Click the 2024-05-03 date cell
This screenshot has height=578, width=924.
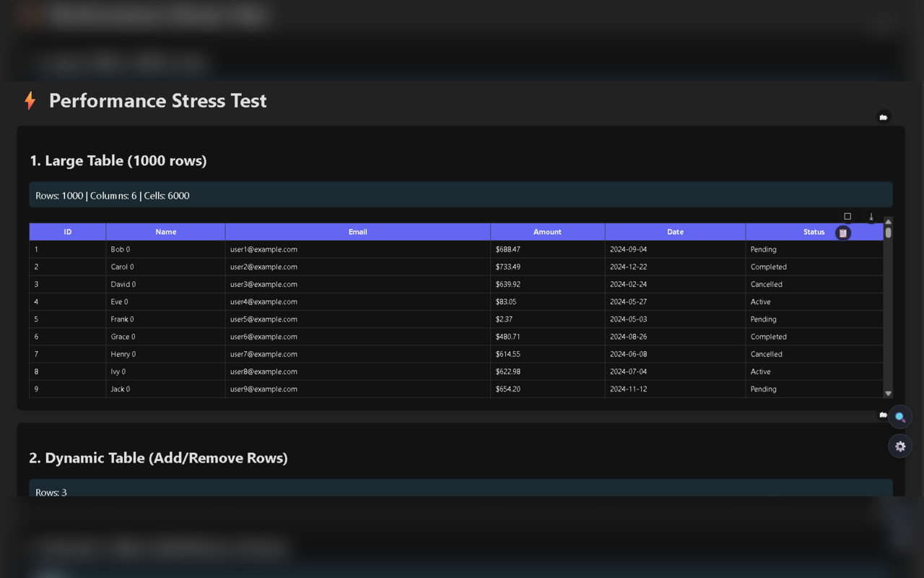675,319
